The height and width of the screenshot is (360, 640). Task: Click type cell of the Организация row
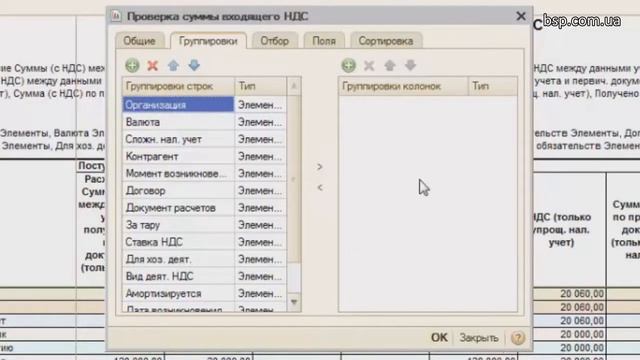261,105
